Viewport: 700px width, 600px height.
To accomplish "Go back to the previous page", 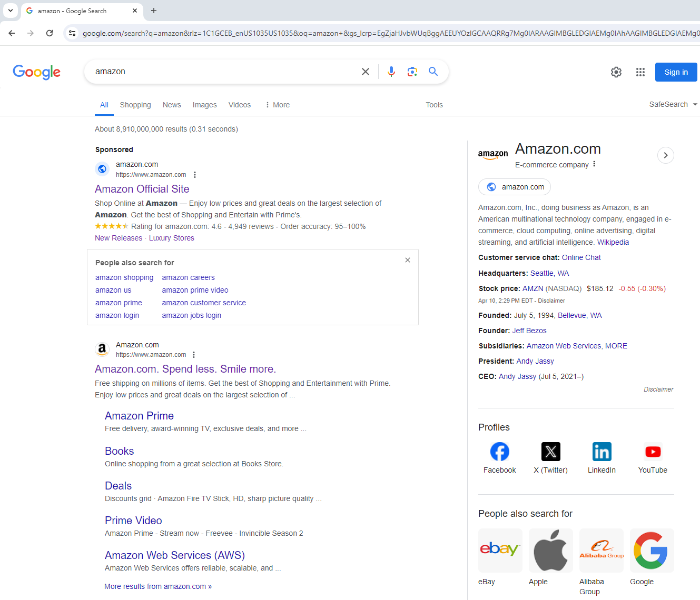I will 12,33.
